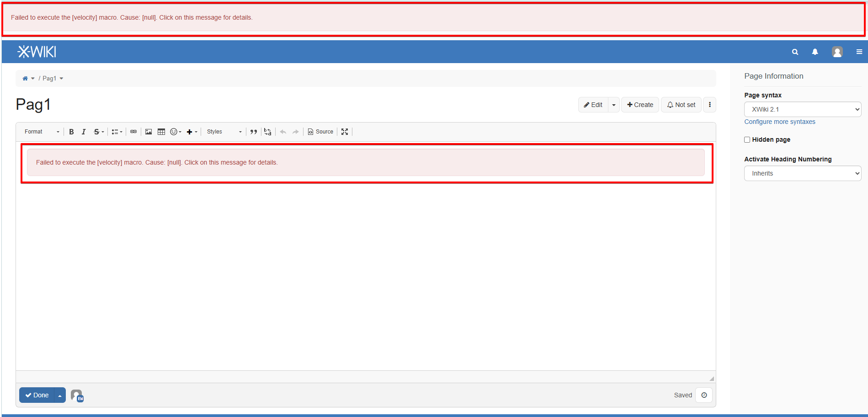Open the Page syntax selector

[x=802, y=109]
